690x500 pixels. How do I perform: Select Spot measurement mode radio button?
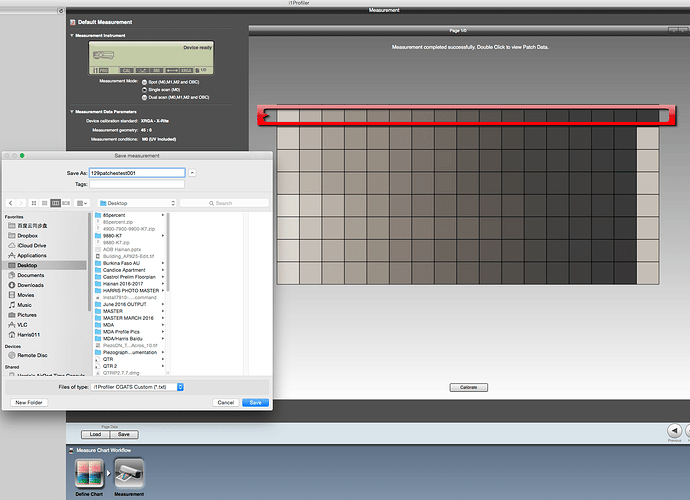(x=144, y=82)
